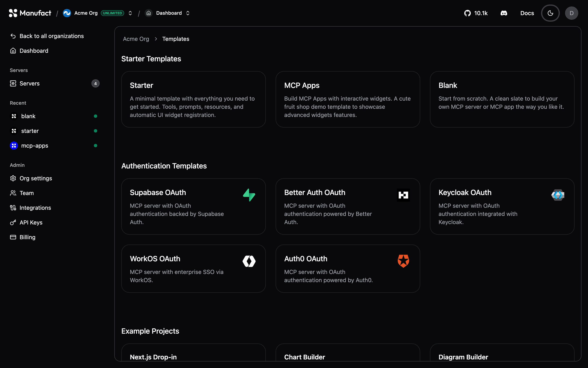Toggle dark mode with the moon button
The image size is (588, 368).
(550, 13)
